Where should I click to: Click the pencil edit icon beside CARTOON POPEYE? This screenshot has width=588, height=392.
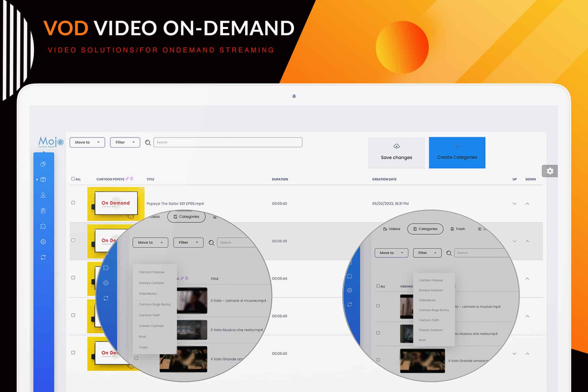coord(127,179)
